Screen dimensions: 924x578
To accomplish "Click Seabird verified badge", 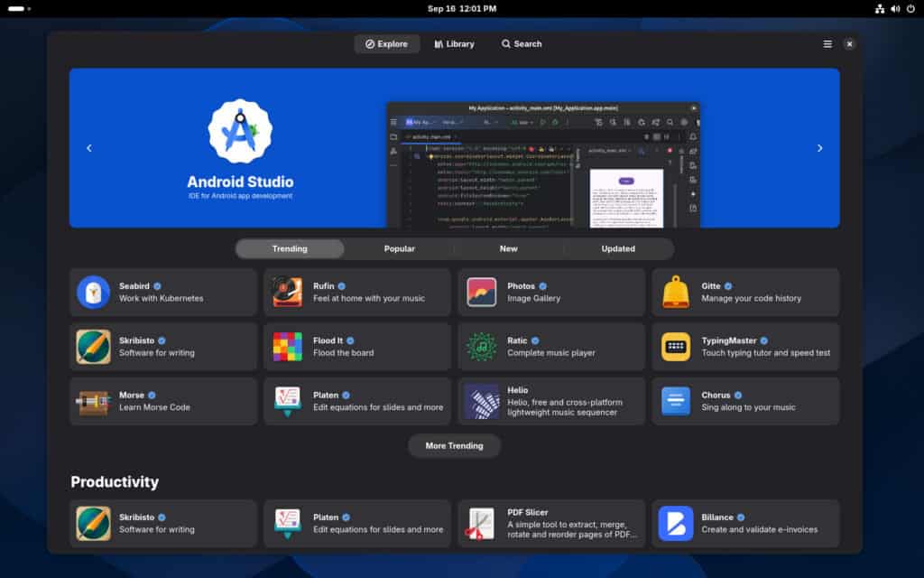I will pyautogui.click(x=157, y=286).
